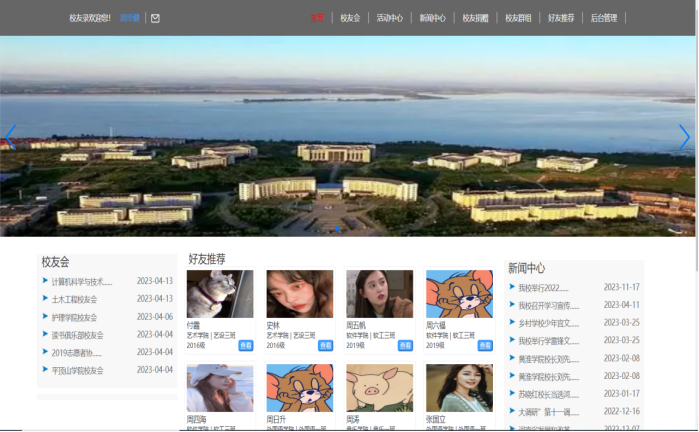The image size is (699, 432).
Task: Click the blue username link after 校友录欢迎您
Action: click(130, 18)
